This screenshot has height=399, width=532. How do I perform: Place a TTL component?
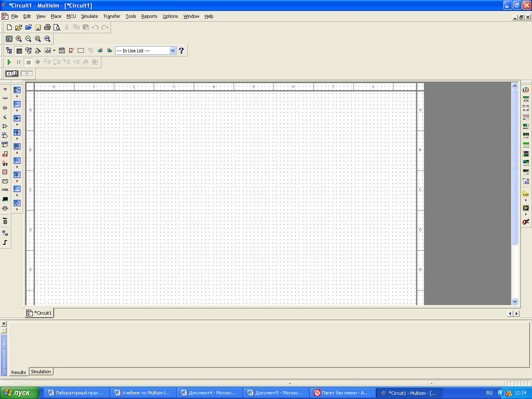(x=5, y=135)
